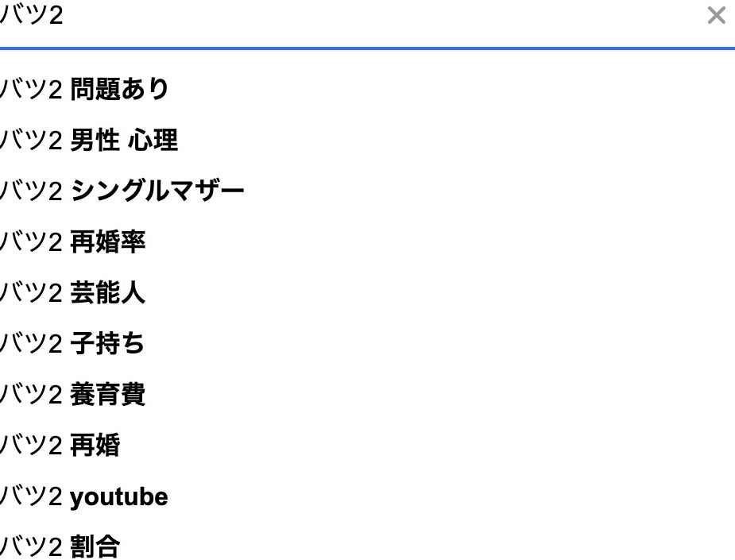Place the cursor after バツ2 in the search box

(64, 16)
